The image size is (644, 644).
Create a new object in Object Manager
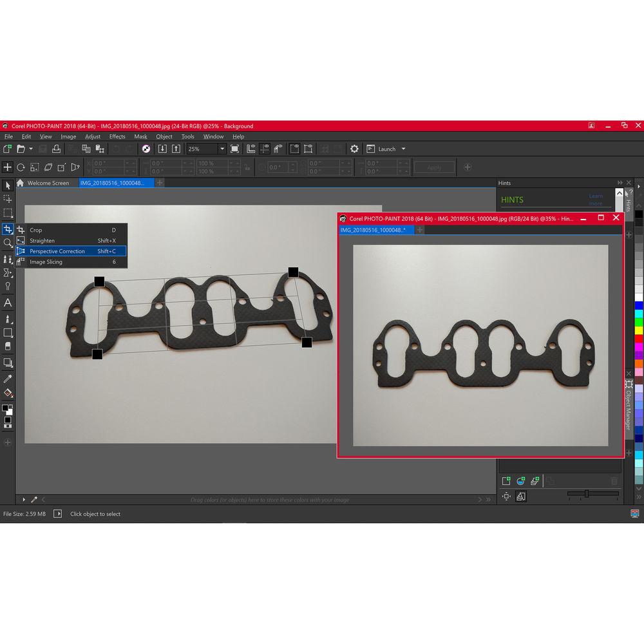coord(506,480)
